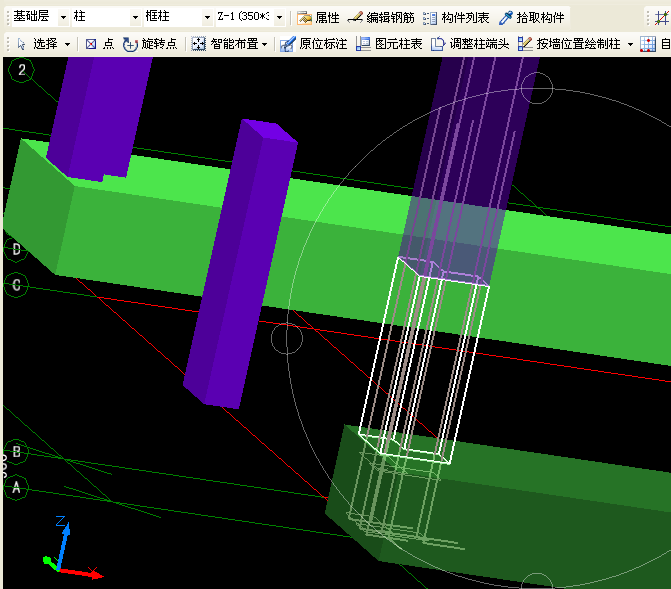Click the 图元柱表 text label
Viewport: 671px width, 589px height.
(398, 44)
